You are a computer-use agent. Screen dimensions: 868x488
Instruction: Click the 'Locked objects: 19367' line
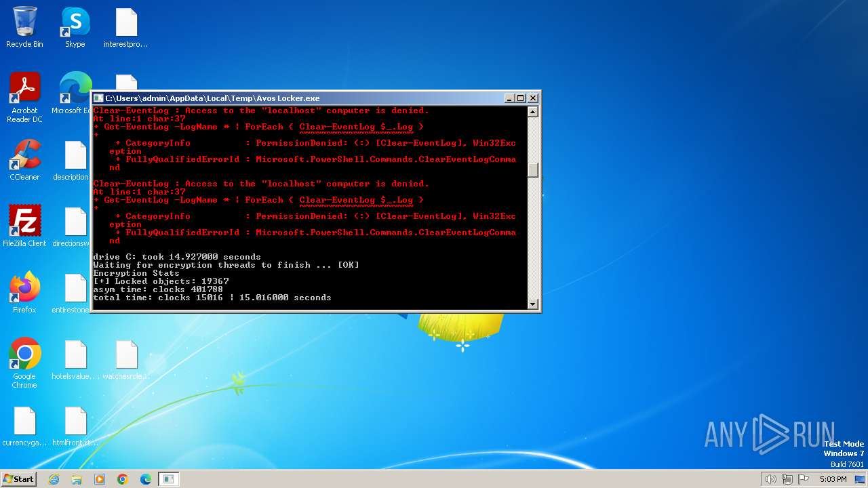coord(161,281)
